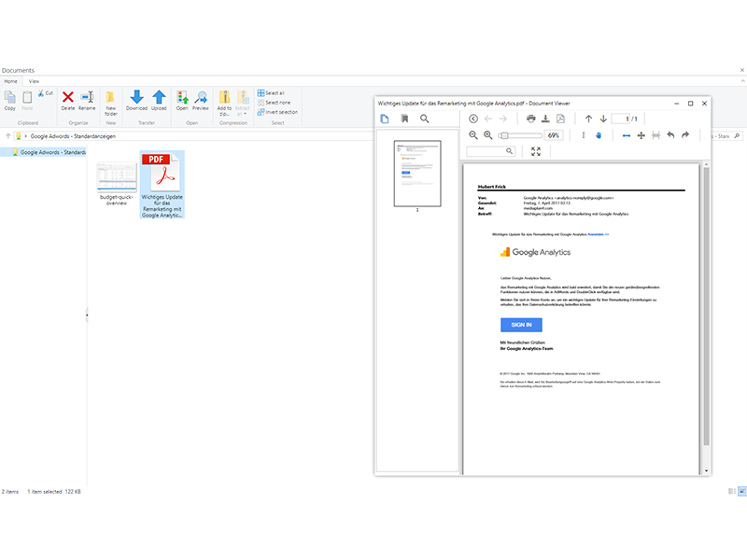Create a New folder from the ribbon
Screen dimensions: 747x560
(x=110, y=103)
